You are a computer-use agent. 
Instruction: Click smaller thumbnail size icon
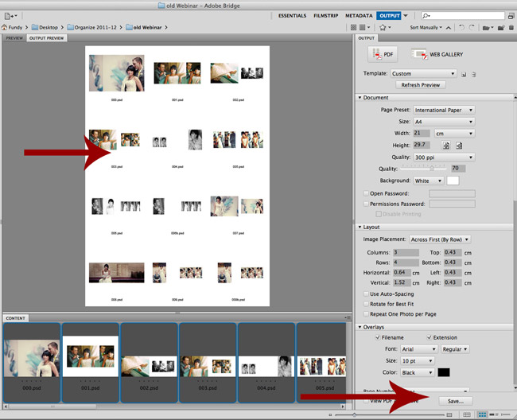tap(330, 414)
